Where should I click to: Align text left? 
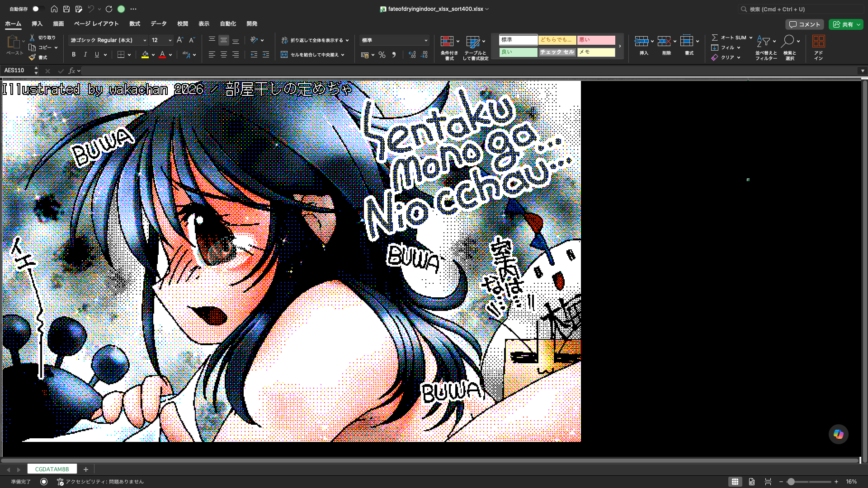[x=212, y=55]
